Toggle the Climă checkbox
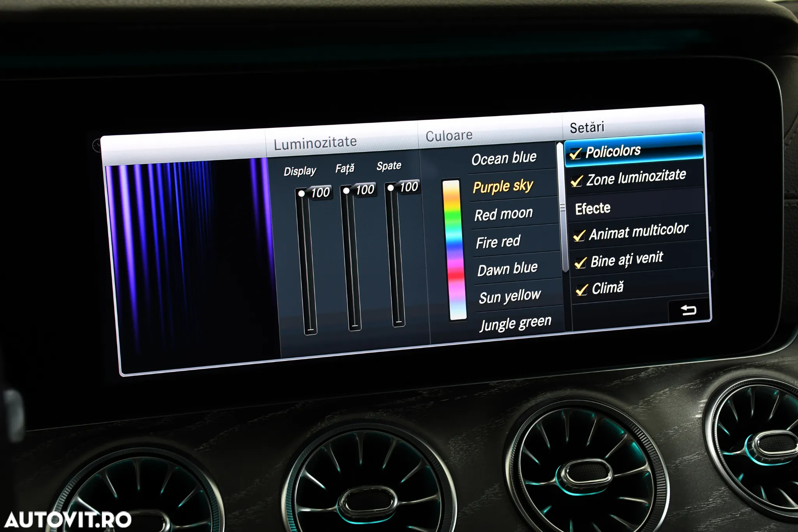798x532 pixels. click(582, 290)
